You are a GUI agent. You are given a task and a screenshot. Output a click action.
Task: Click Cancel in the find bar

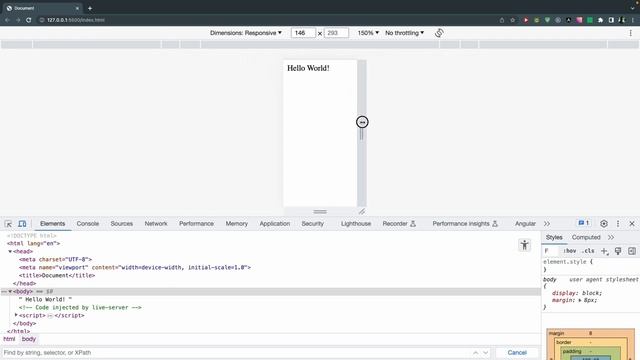click(517, 353)
